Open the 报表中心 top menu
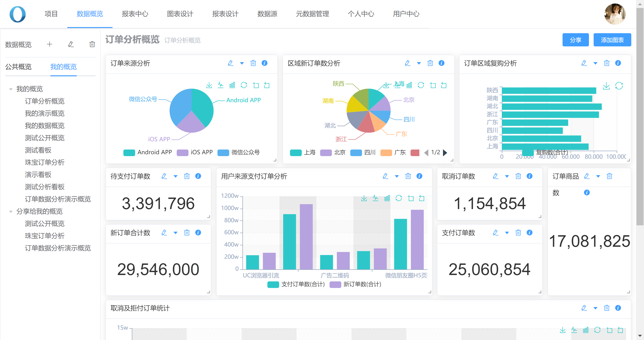Viewport: 644px width, 340px height. 135,14
